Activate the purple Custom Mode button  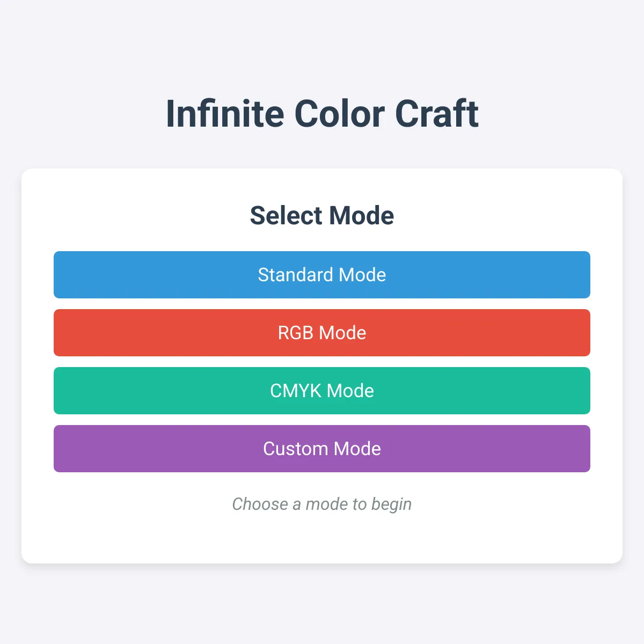(321, 449)
